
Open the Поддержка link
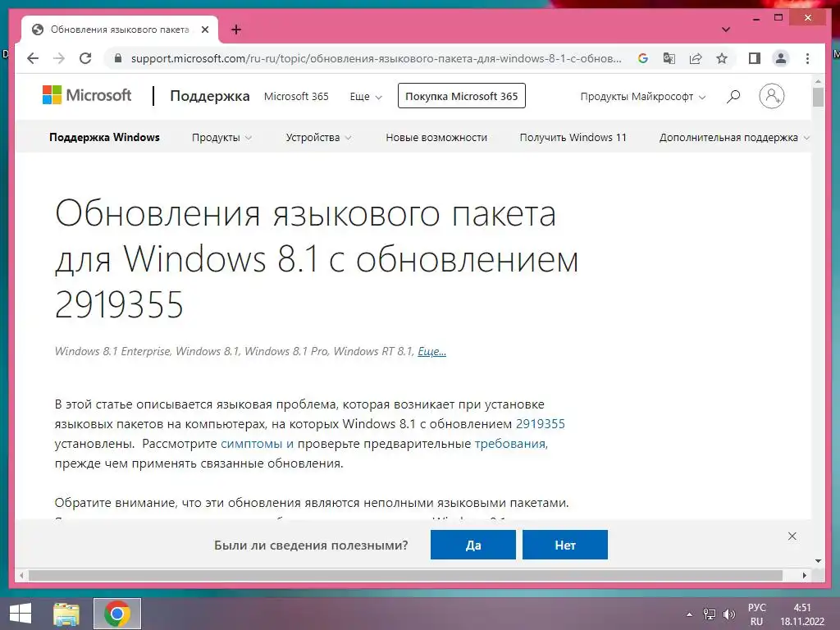[x=209, y=96]
